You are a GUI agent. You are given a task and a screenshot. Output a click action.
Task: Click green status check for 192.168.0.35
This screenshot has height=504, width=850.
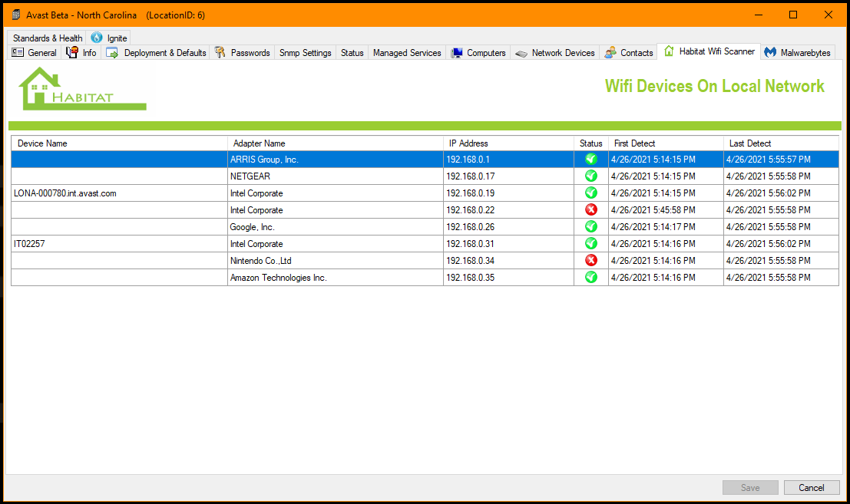tap(591, 277)
